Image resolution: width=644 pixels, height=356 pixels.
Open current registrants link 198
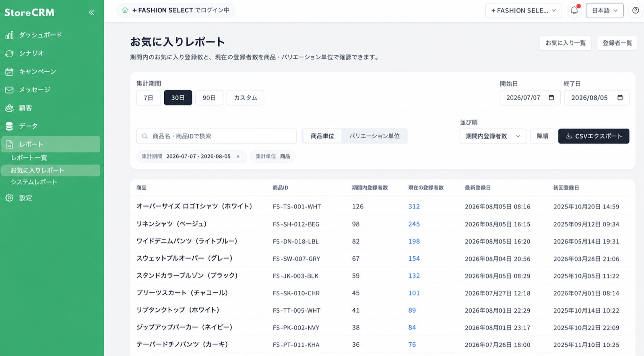point(414,241)
